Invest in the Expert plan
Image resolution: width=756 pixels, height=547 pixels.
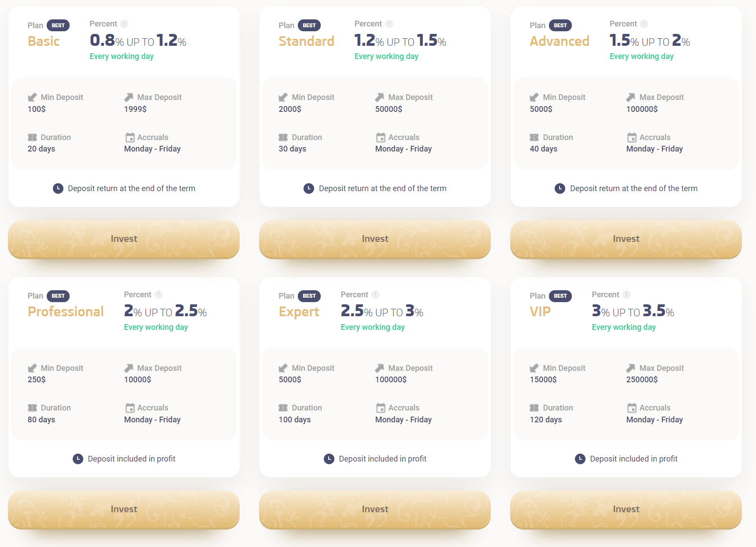click(375, 510)
